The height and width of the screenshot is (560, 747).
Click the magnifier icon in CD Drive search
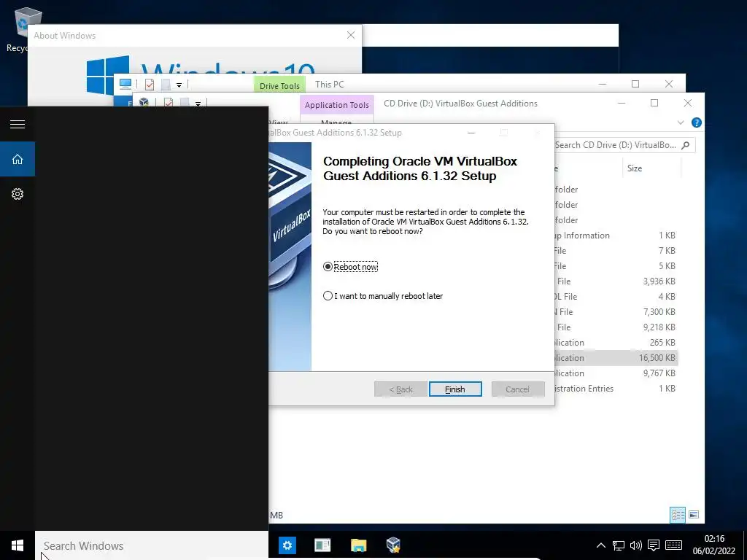(x=686, y=145)
